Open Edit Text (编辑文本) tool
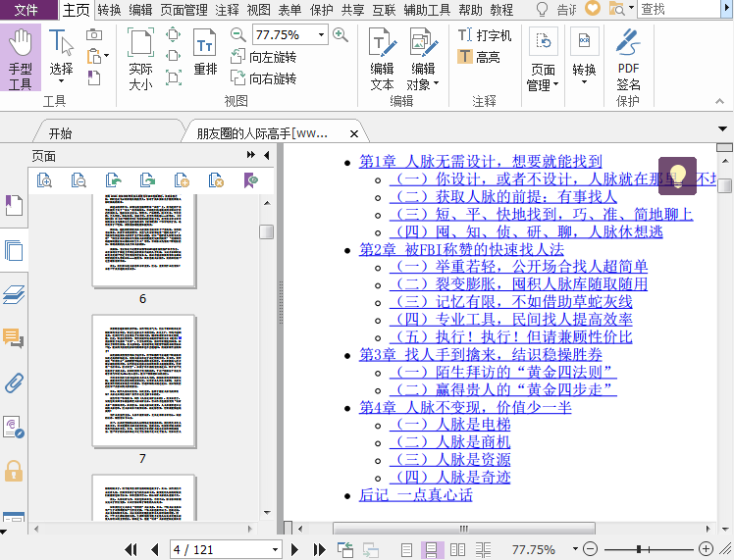 (x=383, y=59)
